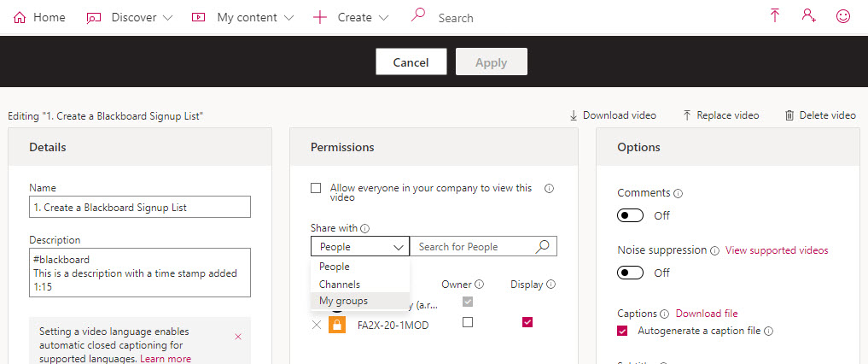Uncheck Autogenerate a caption file
The width and height of the screenshot is (868, 364).
click(x=623, y=331)
